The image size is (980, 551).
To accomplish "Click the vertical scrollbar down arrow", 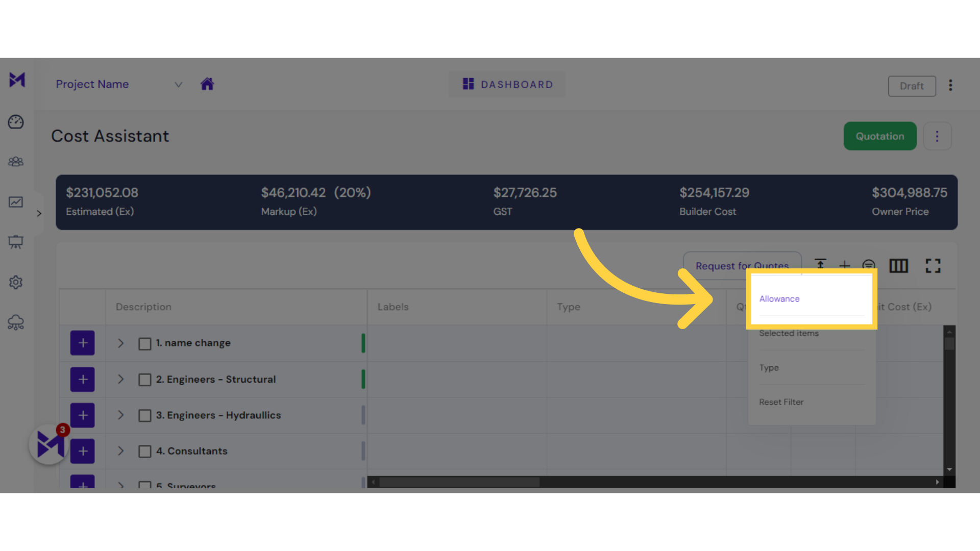I will pyautogui.click(x=949, y=469).
